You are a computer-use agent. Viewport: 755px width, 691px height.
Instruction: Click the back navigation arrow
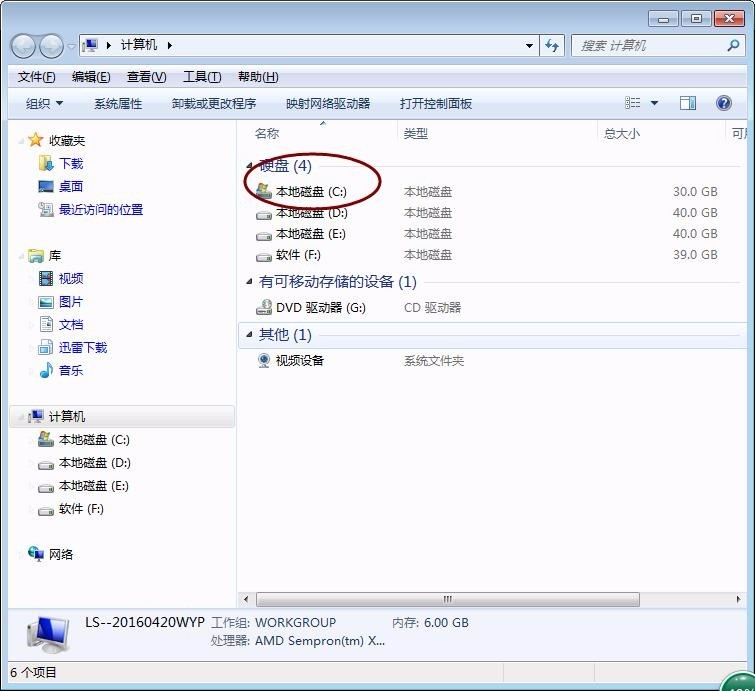(23, 46)
